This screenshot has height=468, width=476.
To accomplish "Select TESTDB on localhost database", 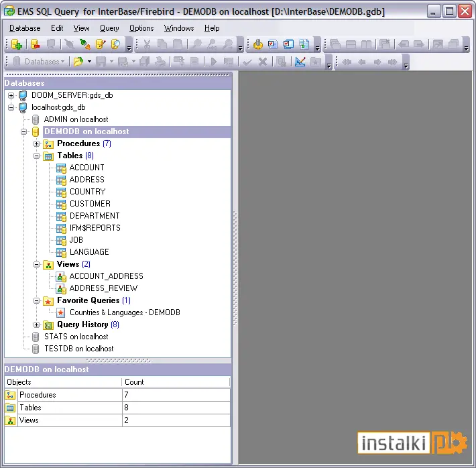I will (x=79, y=349).
